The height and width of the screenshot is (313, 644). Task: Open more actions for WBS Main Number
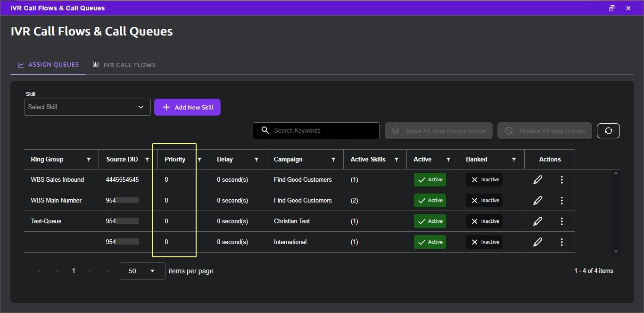[561, 201]
